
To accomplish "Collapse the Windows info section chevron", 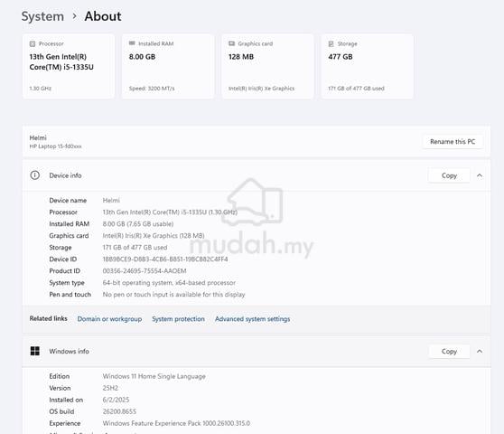I will click(x=480, y=351).
